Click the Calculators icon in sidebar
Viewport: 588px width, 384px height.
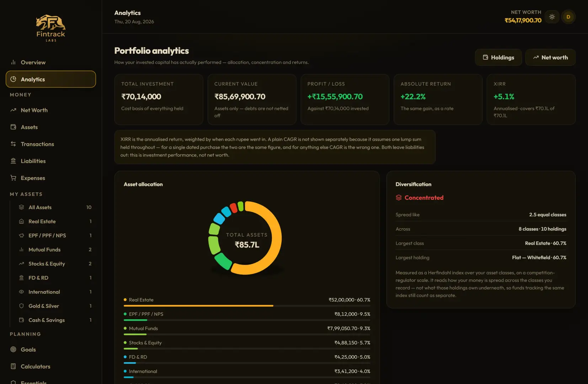[x=13, y=367]
